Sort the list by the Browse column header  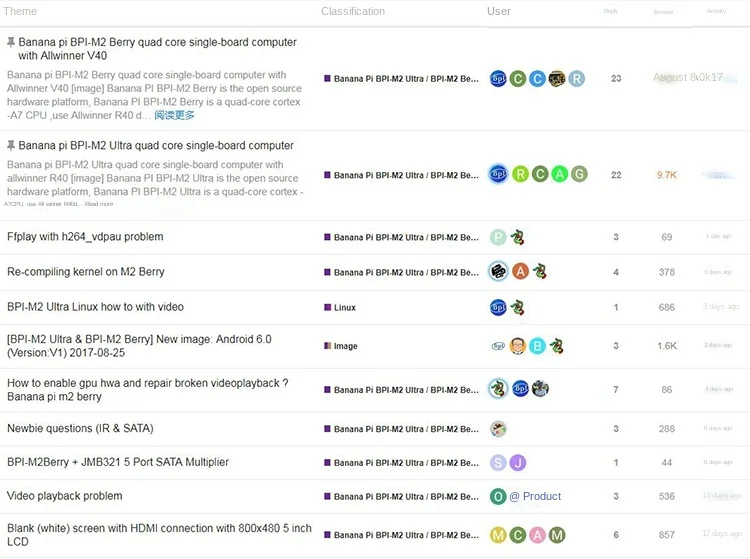(663, 11)
